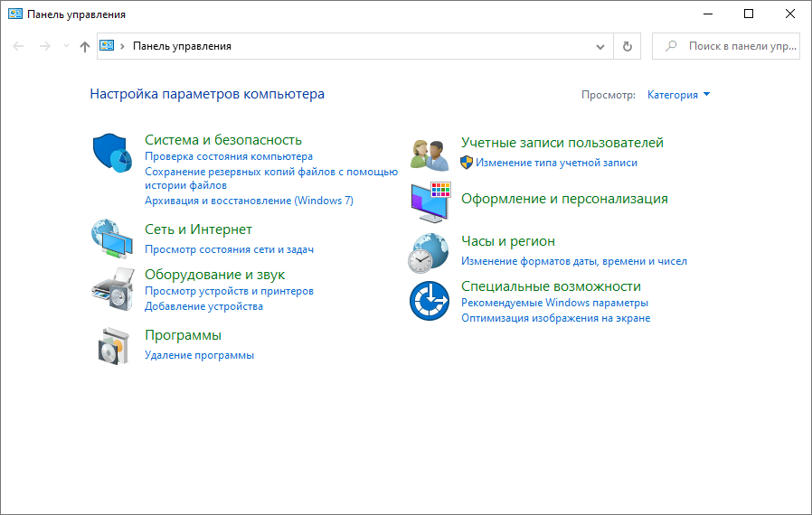The width and height of the screenshot is (812, 515).
Task: Click Панель управления breadcrumb in address bar
Action: click(x=182, y=46)
